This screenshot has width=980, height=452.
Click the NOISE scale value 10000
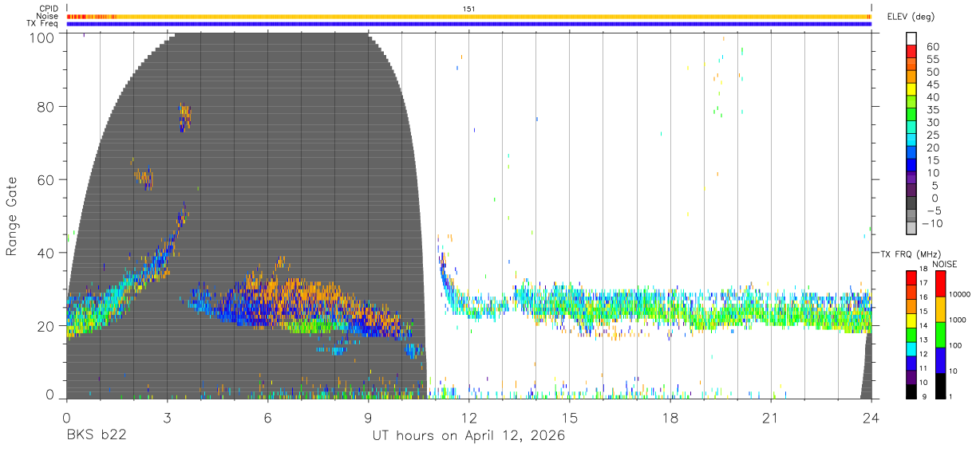[x=959, y=294]
